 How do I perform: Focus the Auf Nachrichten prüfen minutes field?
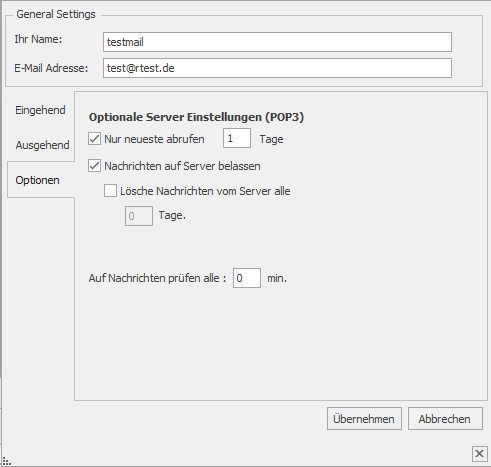coord(247,278)
